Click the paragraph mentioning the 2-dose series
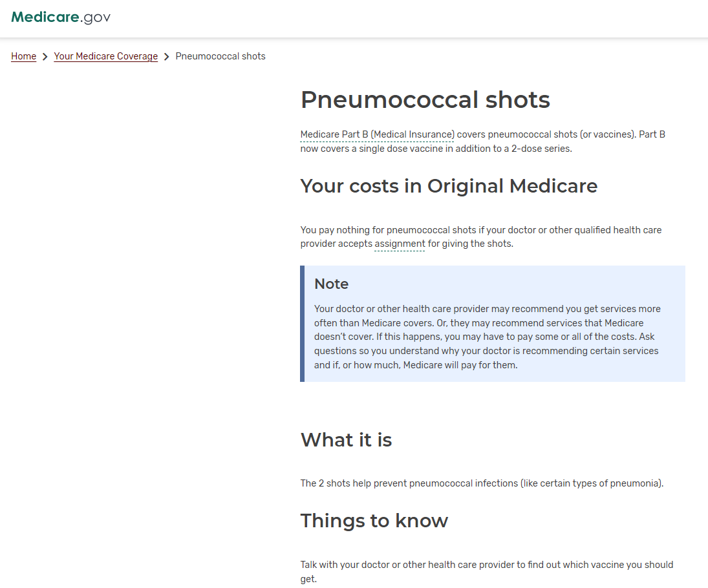 (x=482, y=141)
